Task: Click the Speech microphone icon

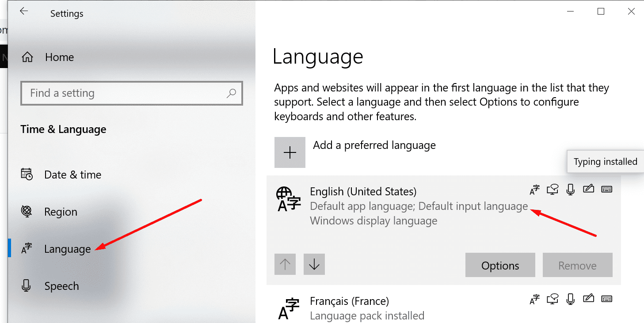Action: (x=27, y=286)
